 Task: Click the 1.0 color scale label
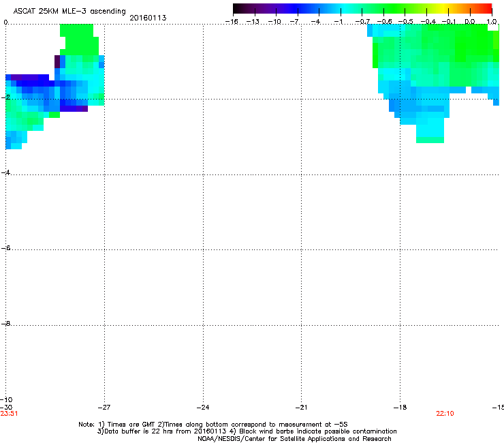click(x=492, y=22)
